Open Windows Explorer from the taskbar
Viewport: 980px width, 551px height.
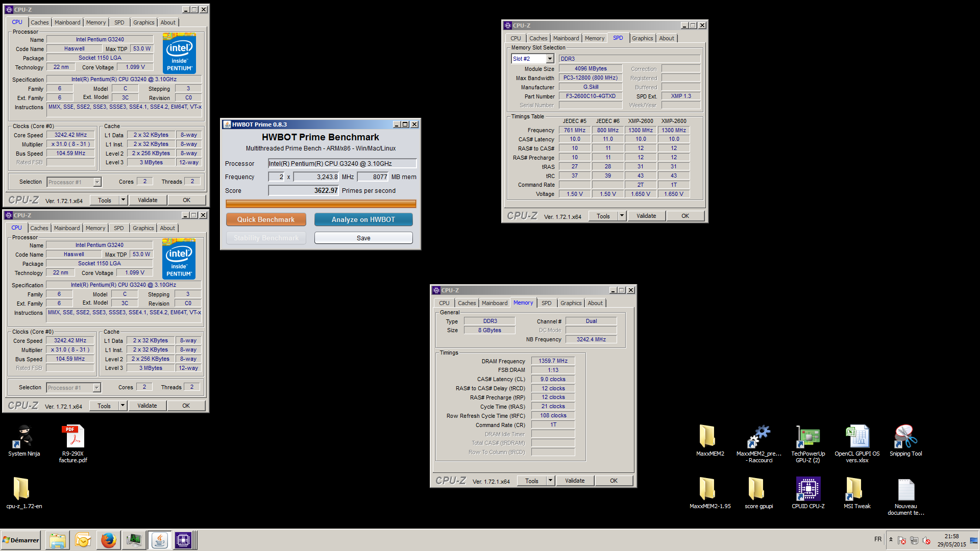click(x=58, y=540)
